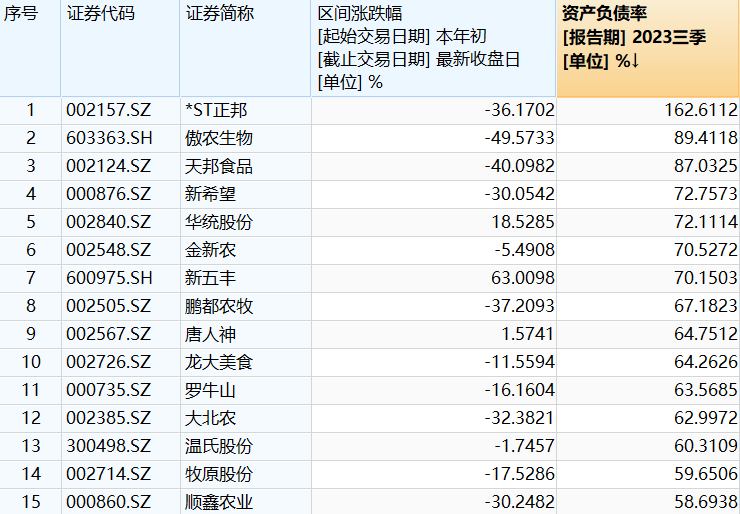The width and height of the screenshot is (740, 514).
Task: Click price change value -40.0982
Action: 520,166
